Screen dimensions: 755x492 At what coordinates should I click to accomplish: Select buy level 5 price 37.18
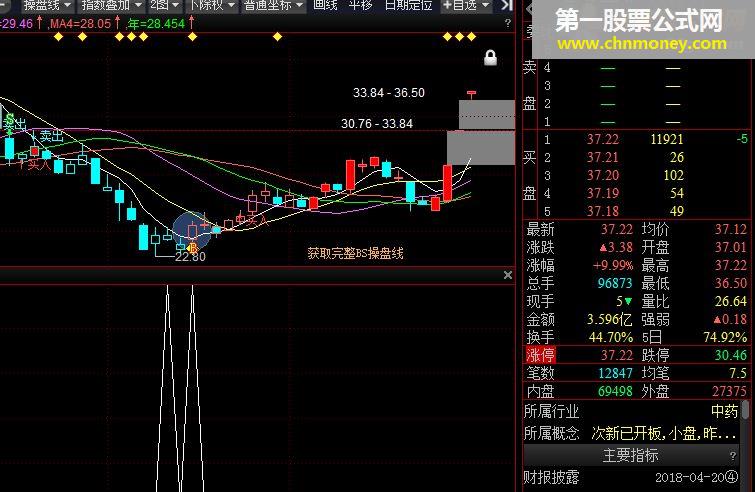click(x=603, y=211)
